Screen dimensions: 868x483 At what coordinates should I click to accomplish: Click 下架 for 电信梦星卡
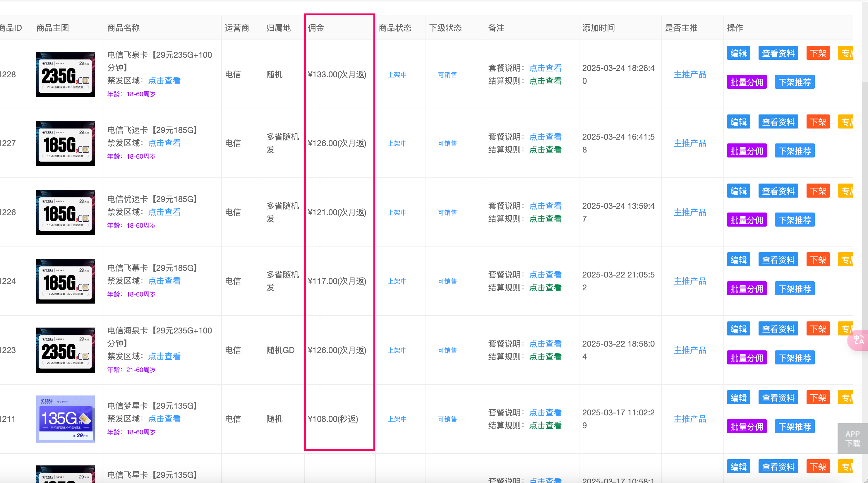tap(818, 398)
